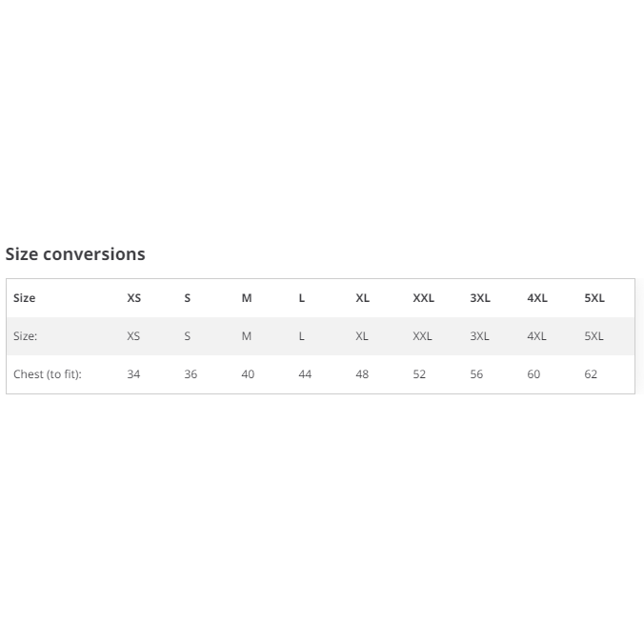Select the chest value 62
Image resolution: width=644 pixels, height=644 pixels.
591,374
